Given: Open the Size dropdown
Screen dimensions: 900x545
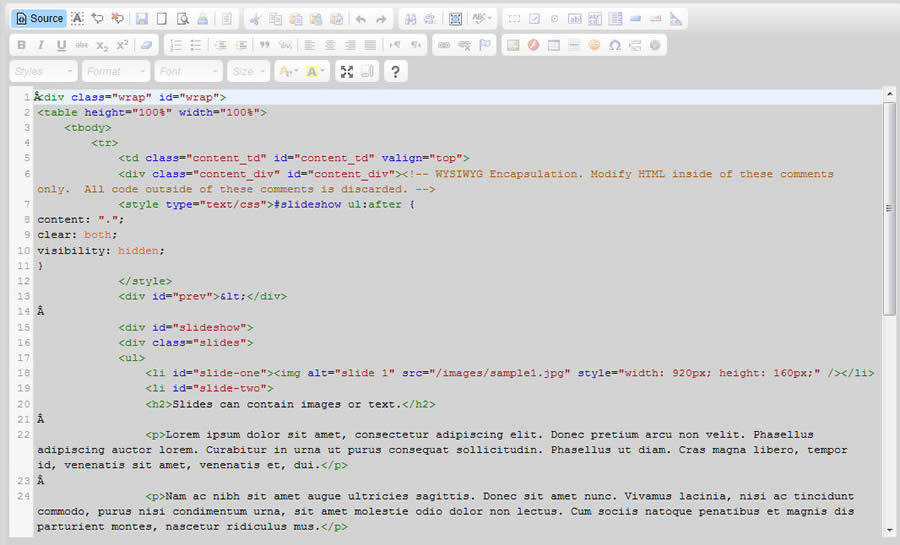Looking at the screenshot, I should [x=249, y=72].
